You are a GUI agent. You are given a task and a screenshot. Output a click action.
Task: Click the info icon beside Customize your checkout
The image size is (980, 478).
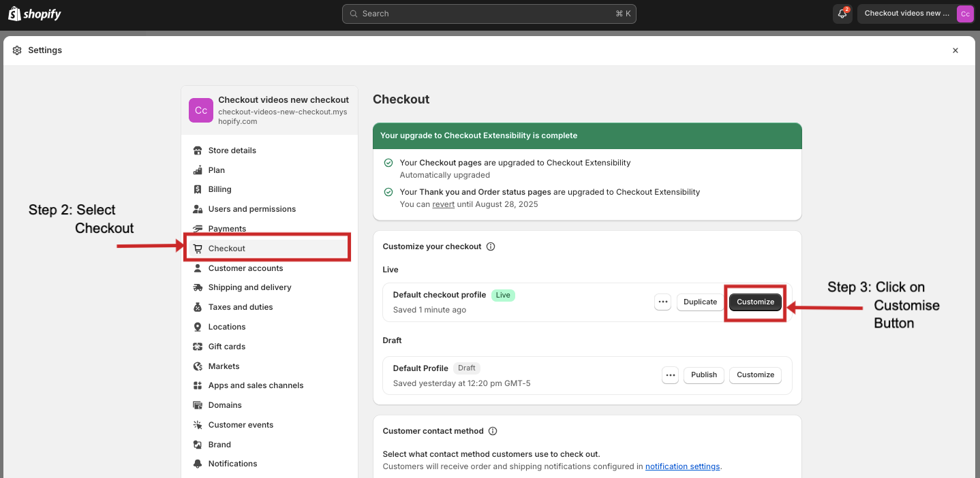click(x=491, y=246)
